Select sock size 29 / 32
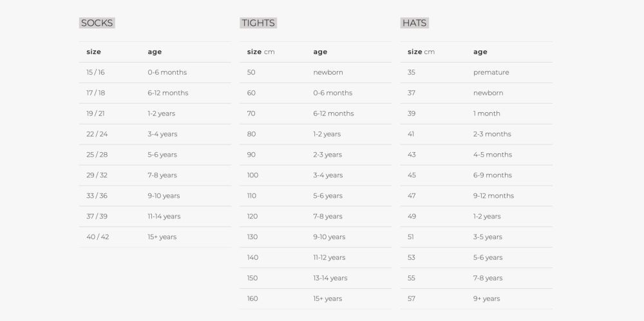644x321 pixels. [97, 175]
